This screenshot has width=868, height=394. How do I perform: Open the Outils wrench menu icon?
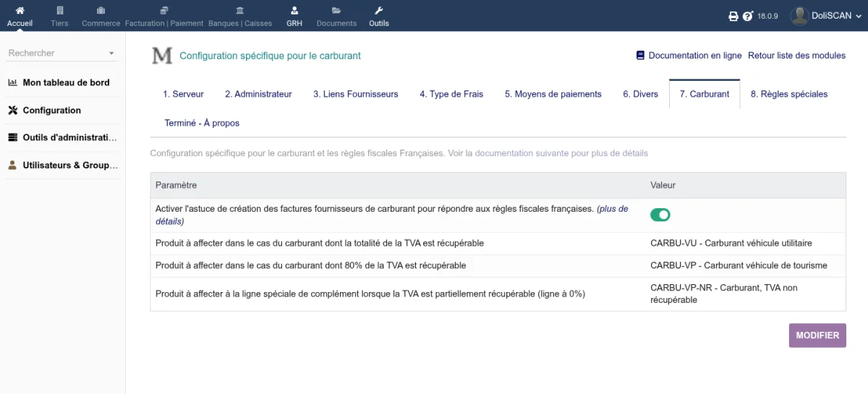point(378,11)
